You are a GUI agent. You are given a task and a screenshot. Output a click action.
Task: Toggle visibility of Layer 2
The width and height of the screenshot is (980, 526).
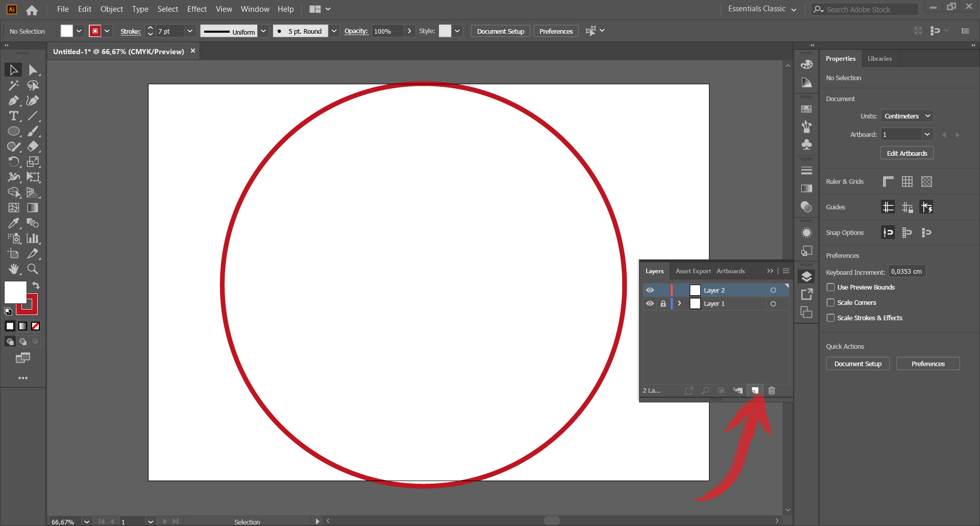click(650, 290)
